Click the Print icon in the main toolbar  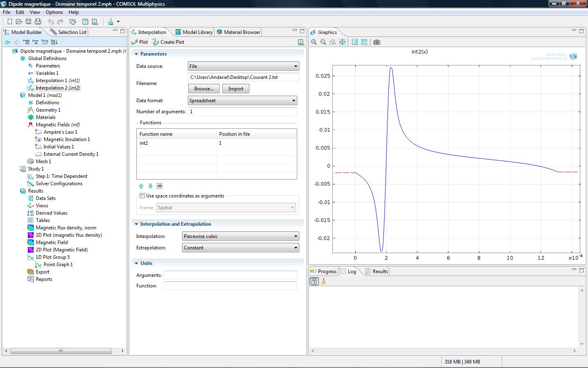click(x=38, y=22)
